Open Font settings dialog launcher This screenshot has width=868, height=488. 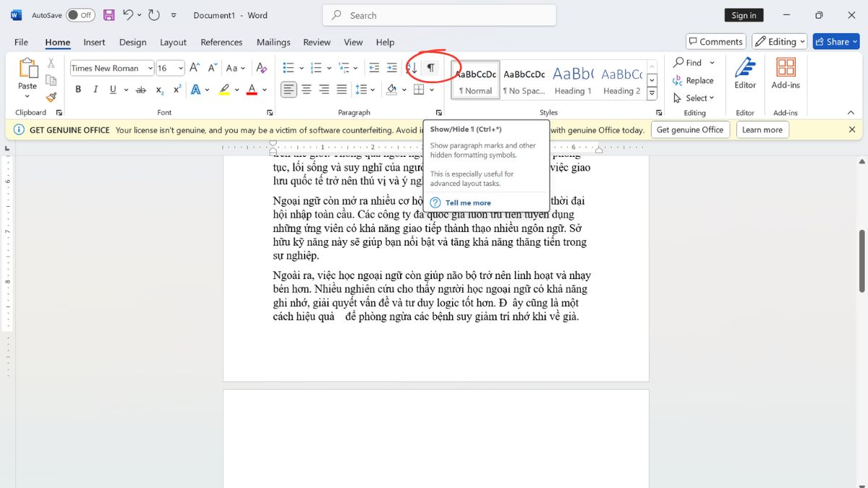pos(270,113)
